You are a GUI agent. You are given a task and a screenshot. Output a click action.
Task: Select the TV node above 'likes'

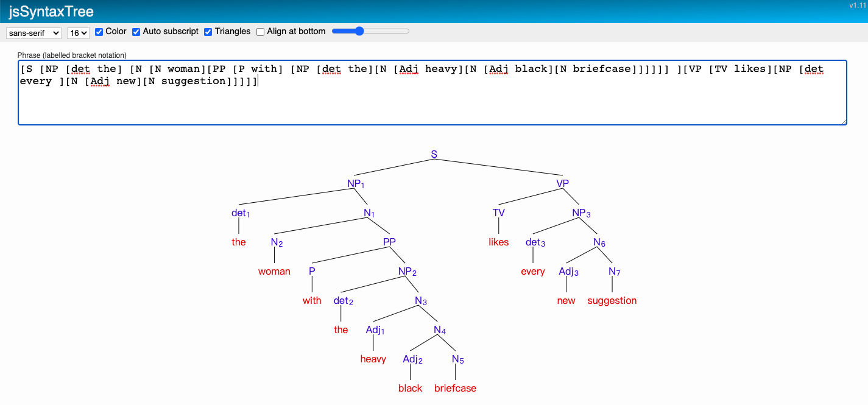[x=498, y=213]
